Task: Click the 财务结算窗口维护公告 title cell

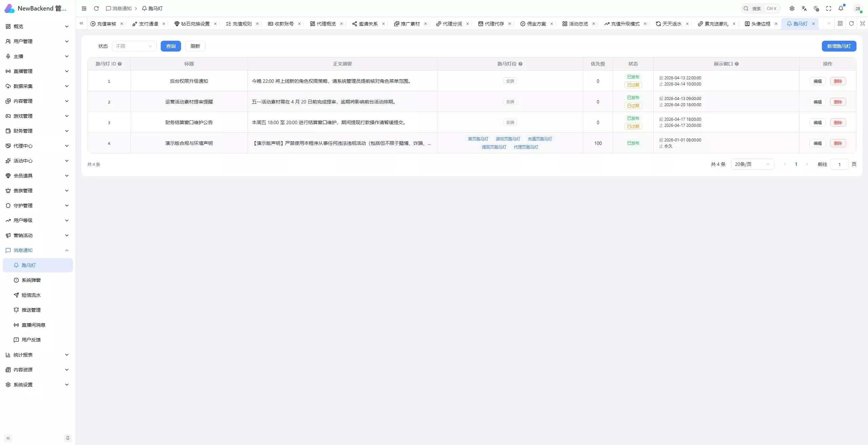Action: click(189, 122)
